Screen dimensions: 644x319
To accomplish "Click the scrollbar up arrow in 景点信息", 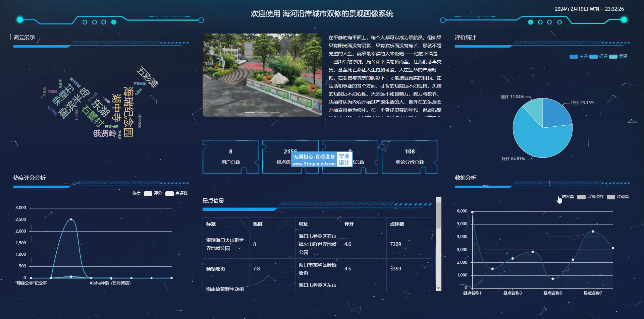I will [x=438, y=200].
